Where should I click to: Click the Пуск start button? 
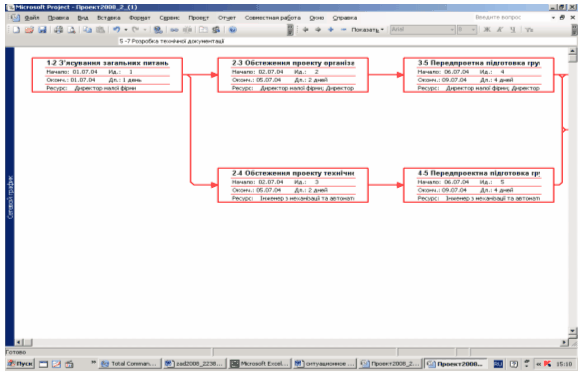click(x=20, y=364)
